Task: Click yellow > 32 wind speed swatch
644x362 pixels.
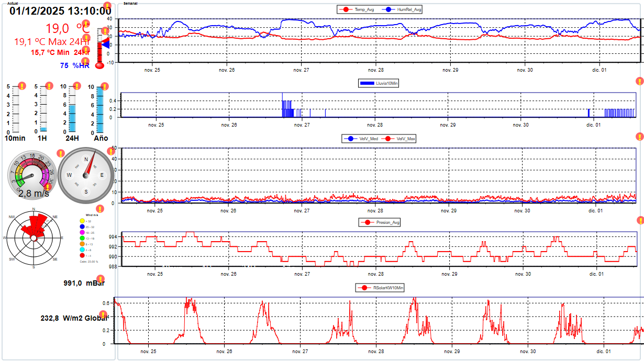Action: (x=82, y=221)
